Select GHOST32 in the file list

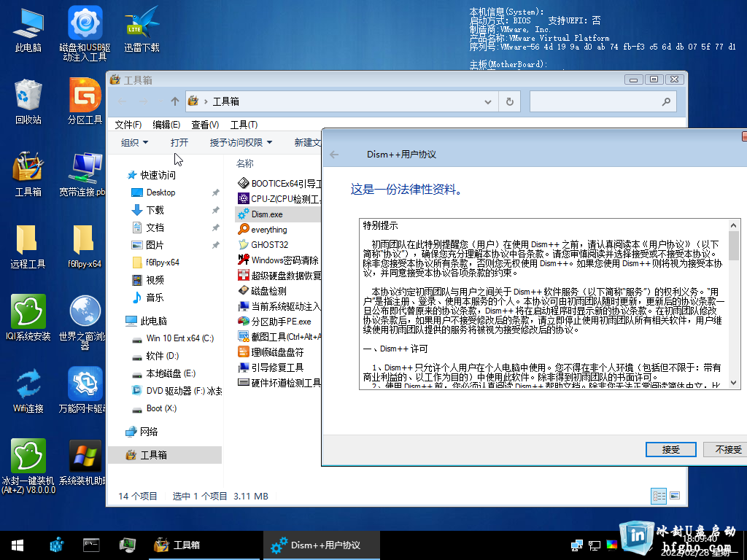tap(263, 245)
